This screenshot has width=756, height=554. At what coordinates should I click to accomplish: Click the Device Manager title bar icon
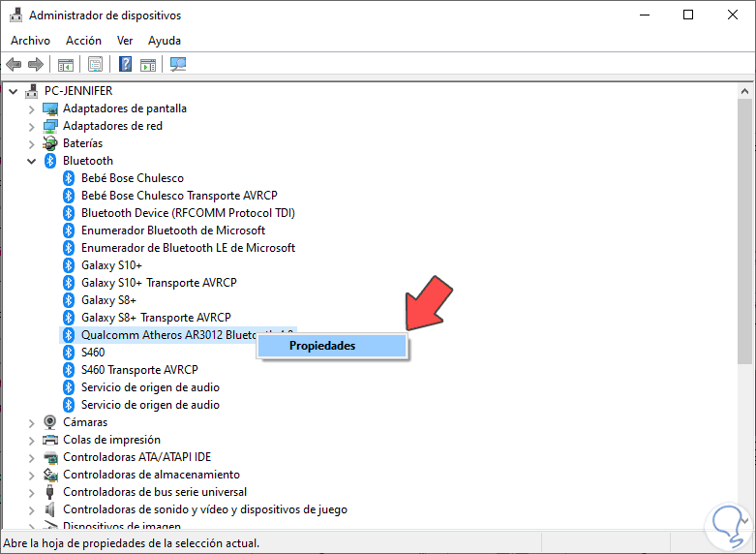coord(15,15)
